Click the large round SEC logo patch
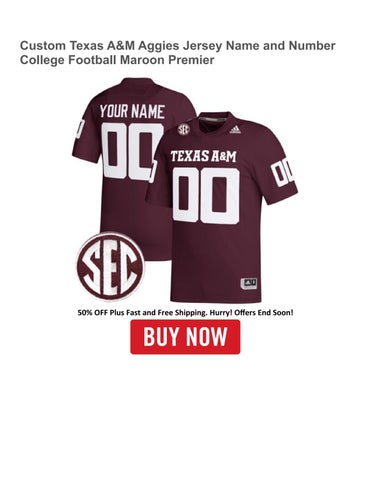The image size is (371, 480). pos(111,267)
